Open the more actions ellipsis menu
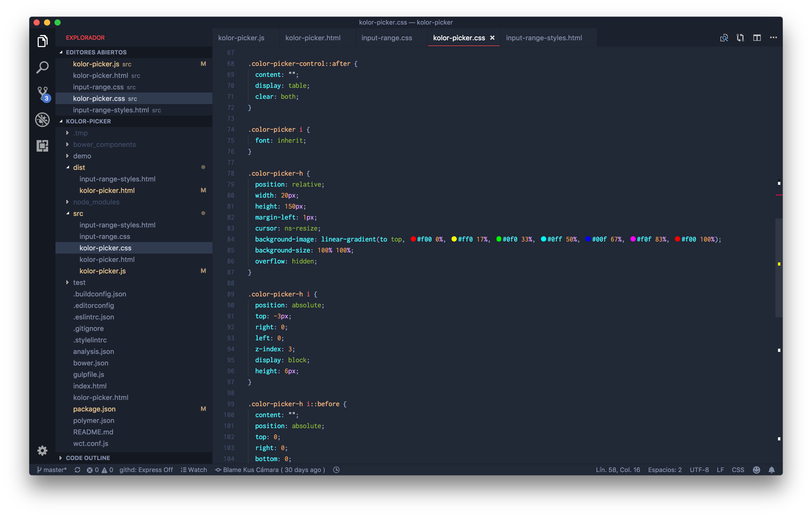This screenshot has width=812, height=517. pyautogui.click(x=773, y=38)
